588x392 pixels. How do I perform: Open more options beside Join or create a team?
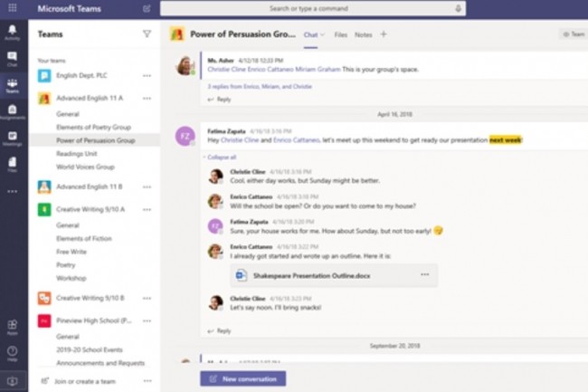(x=147, y=381)
